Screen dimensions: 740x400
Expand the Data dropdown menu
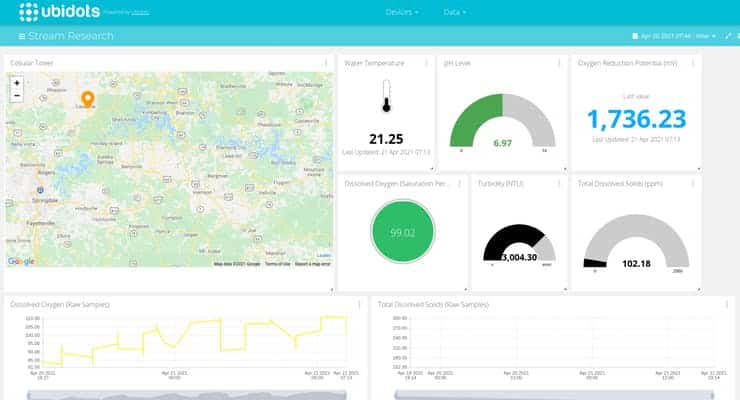[x=455, y=12]
